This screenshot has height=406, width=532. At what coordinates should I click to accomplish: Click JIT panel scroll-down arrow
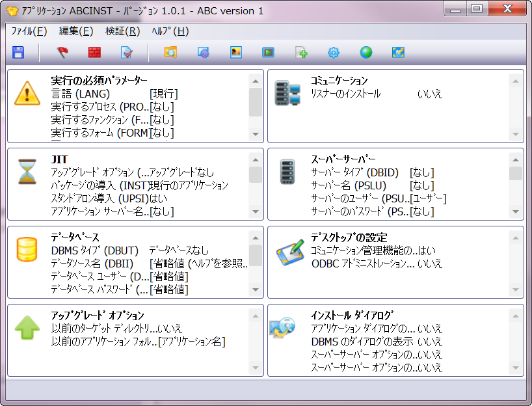pos(256,212)
